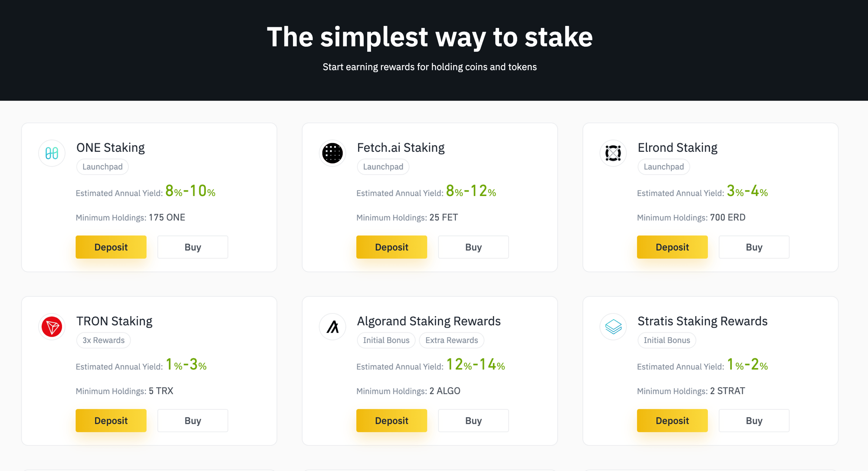
Task: Click the Launchpad badge under ONE Staking
Action: [102, 167]
